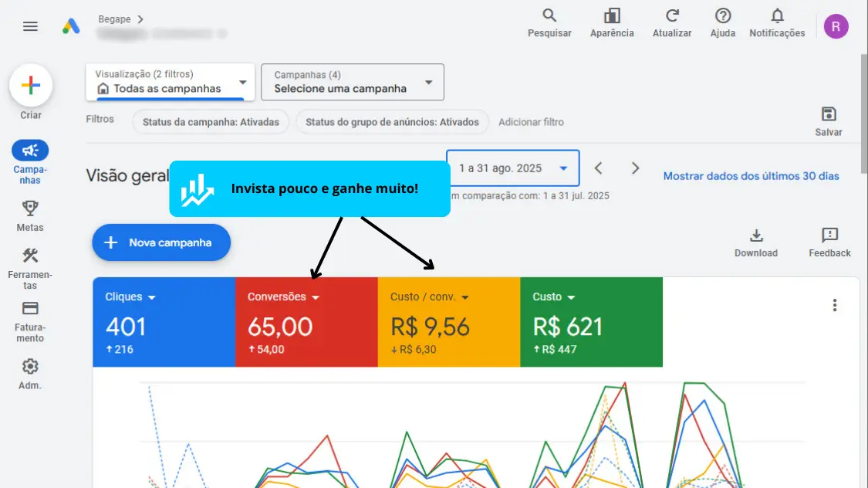Image resolution: width=868 pixels, height=488 pixels.
Task: Open the Aparência appearance settings
Action: [612, 16]
